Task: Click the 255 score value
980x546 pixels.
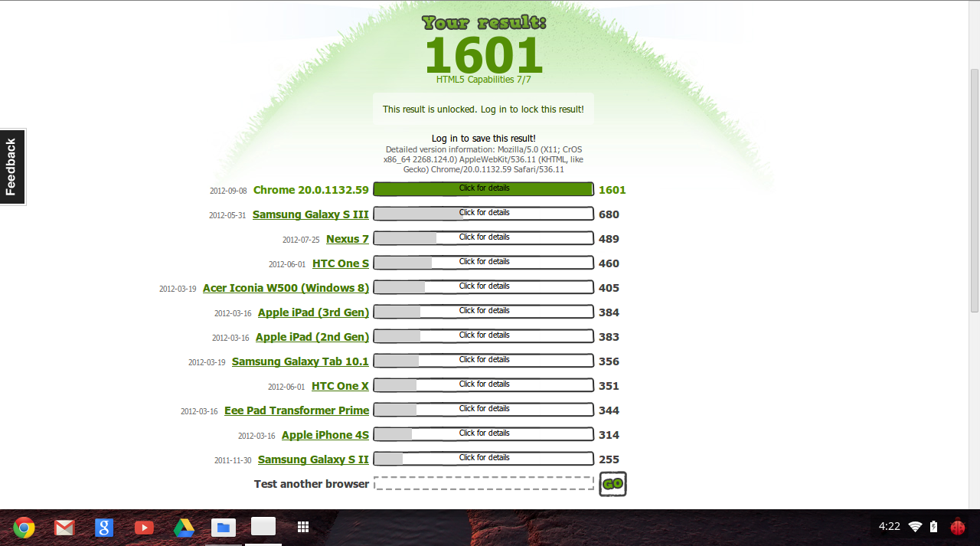Action: (x=609, y=459)
